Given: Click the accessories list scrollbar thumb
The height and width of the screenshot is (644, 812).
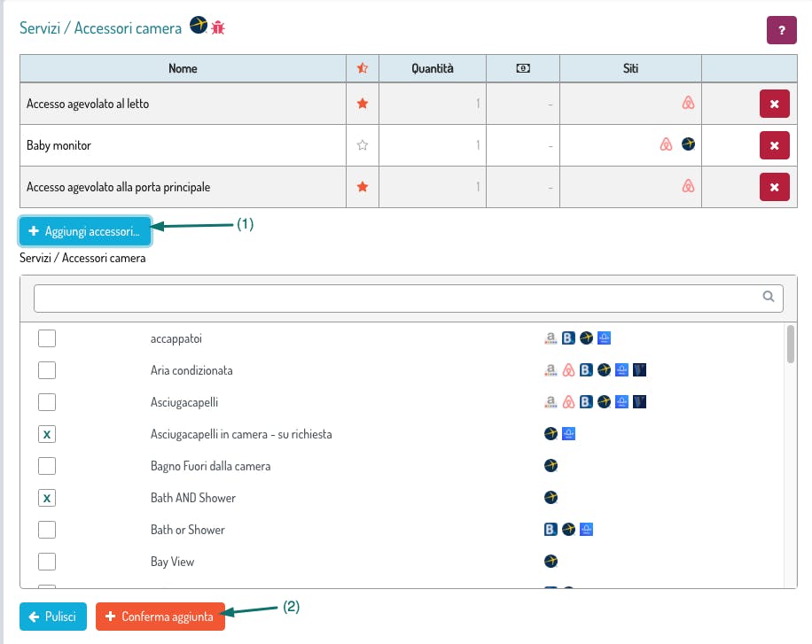Looking at the screenshot, I should point(790,345).
